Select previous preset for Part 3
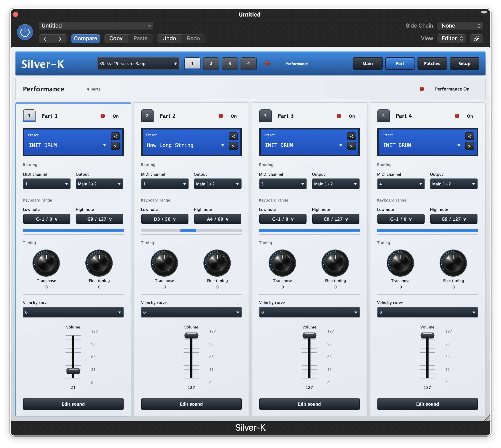This screenshot has height=448, width=501. [x=351, y=136]
